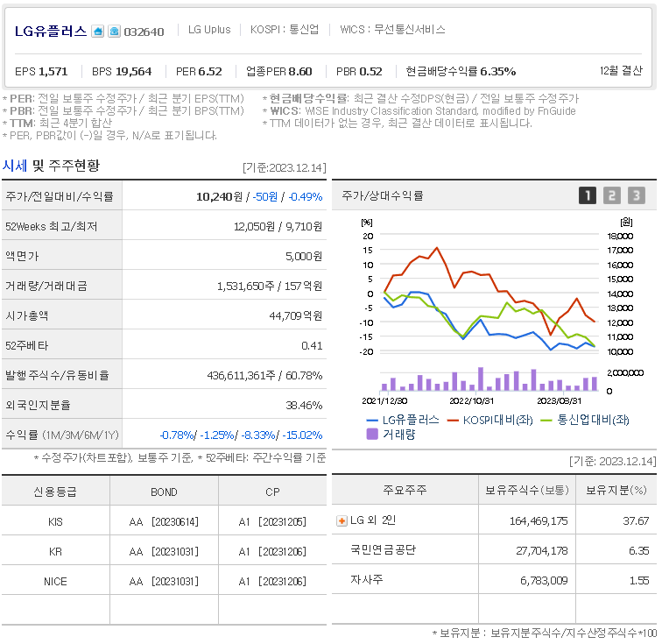Click the 37.67 ownership percentage

pyautogui.click(x=636, y=521)
